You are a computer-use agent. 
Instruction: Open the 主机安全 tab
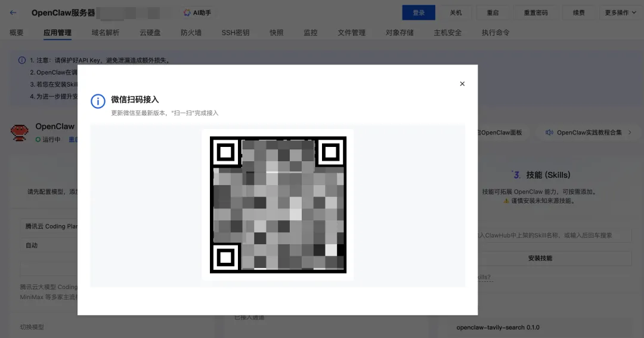tap(447, 32)
